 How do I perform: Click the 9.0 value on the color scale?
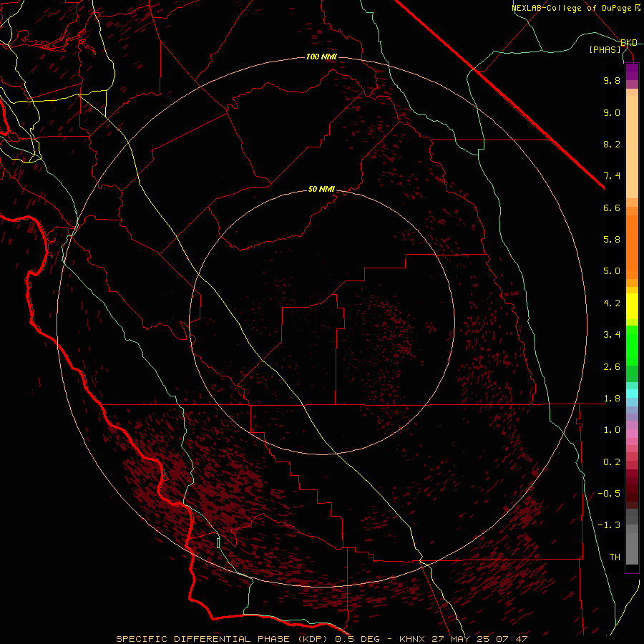(612, 112)
